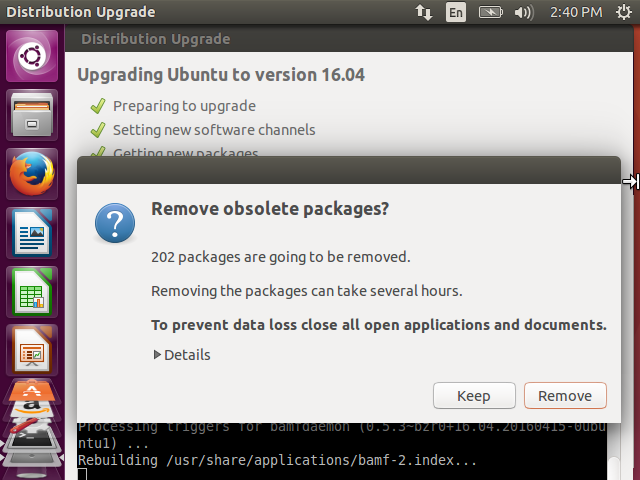The image size is (640, 480).
Task: Open LibreOffice Impress presentation icon
Action: (x=32, y=350)
